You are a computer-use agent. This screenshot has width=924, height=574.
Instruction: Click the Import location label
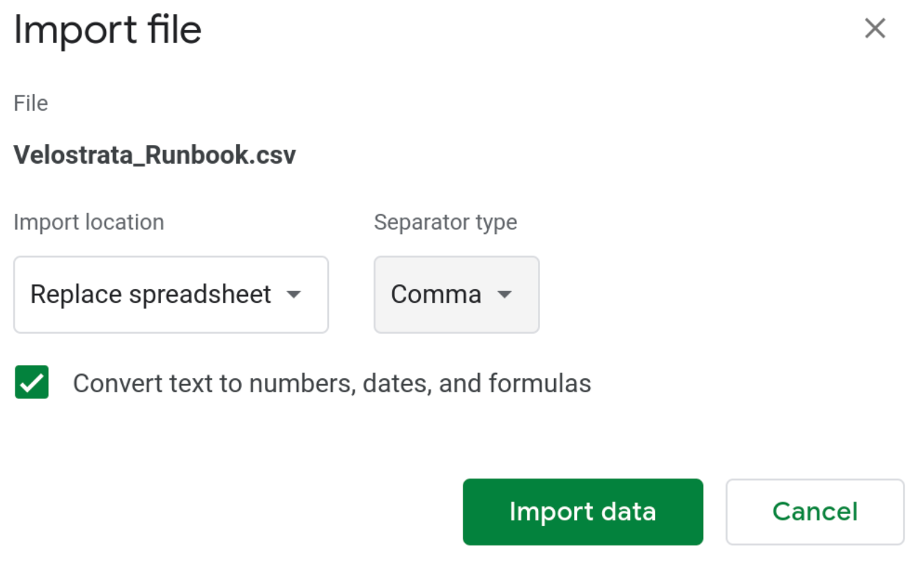89,222
